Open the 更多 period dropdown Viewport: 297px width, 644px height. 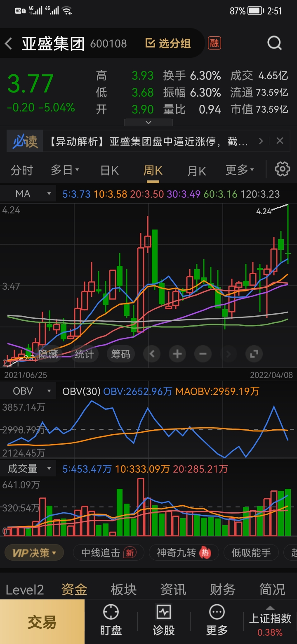pyautogui.click(x=240, y=170)
